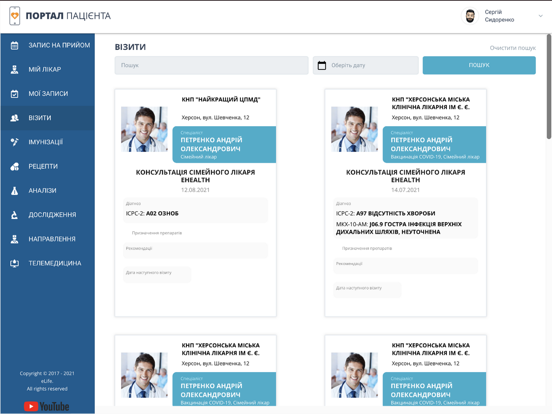
Task: Click ПОРТАЛ ПАЦІЄНТА header title
Action: (68, 16)
